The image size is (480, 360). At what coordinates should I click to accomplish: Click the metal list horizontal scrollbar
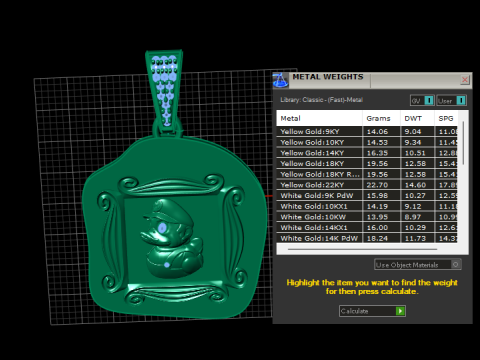[x=362, y=249]
